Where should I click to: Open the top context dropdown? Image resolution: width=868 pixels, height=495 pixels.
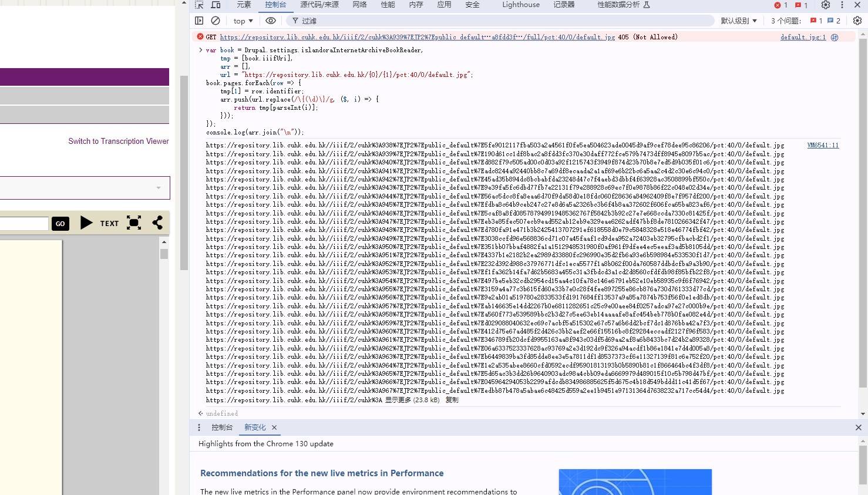[243, 21]
